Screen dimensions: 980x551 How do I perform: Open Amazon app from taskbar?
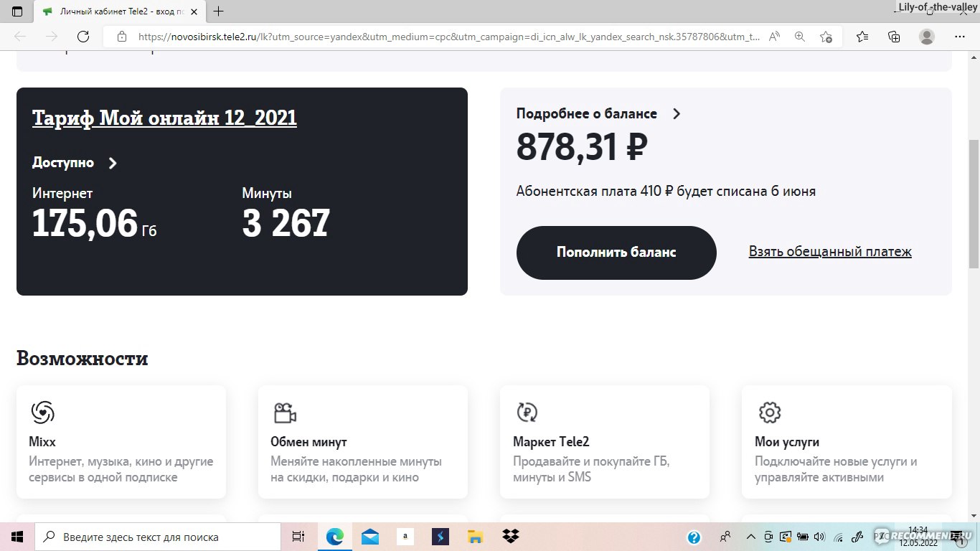pos(405,537)
